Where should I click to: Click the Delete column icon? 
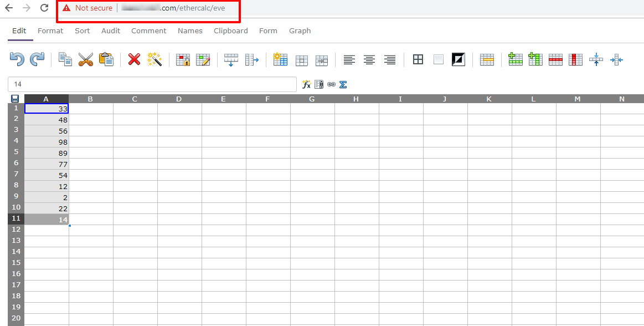click(x=576, y=60)
